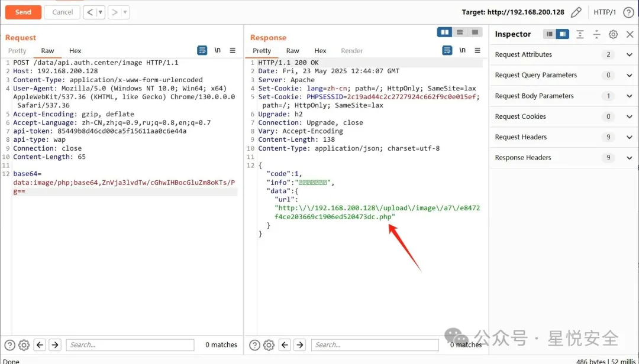Click the Content-Length: 138 response header

(x=296, y=139)
